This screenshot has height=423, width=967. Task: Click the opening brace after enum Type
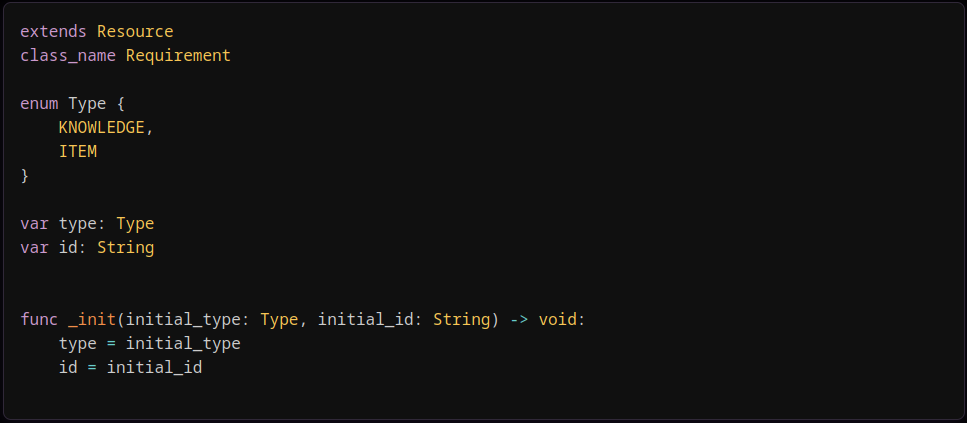(121, 104)
